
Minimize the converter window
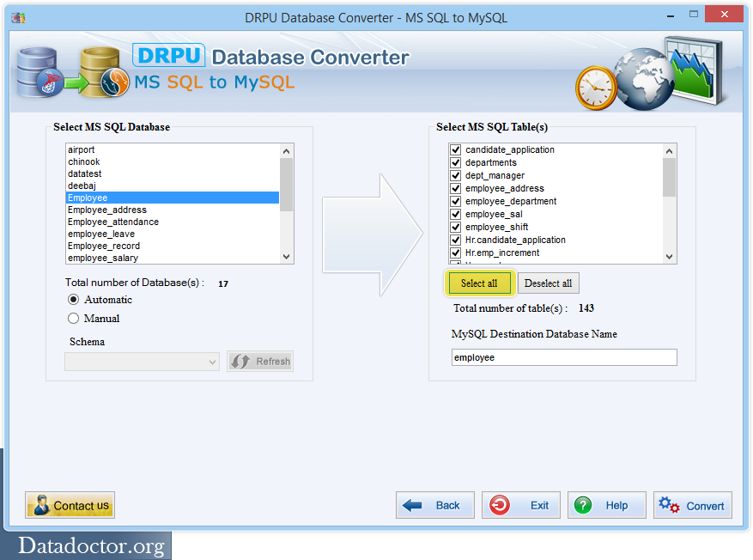tap(671, 15)
